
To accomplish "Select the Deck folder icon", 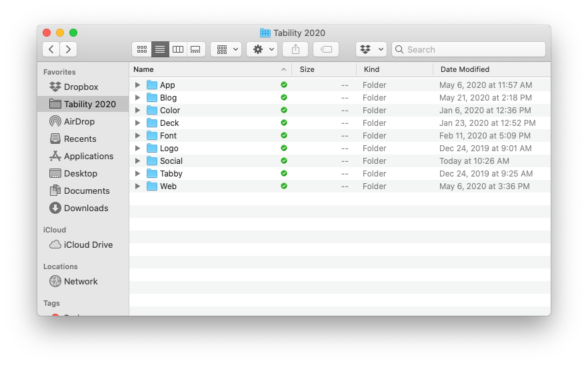I will [x=152, y=123].
